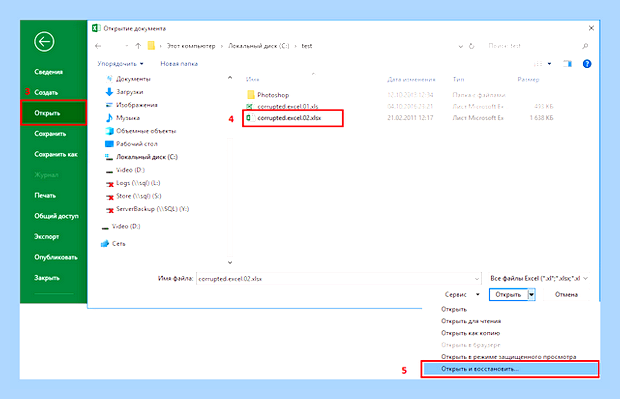The image size is (620, 399).
Task: Click the corrupted.excel.01.xls file icon
Action: pos(250,106)
